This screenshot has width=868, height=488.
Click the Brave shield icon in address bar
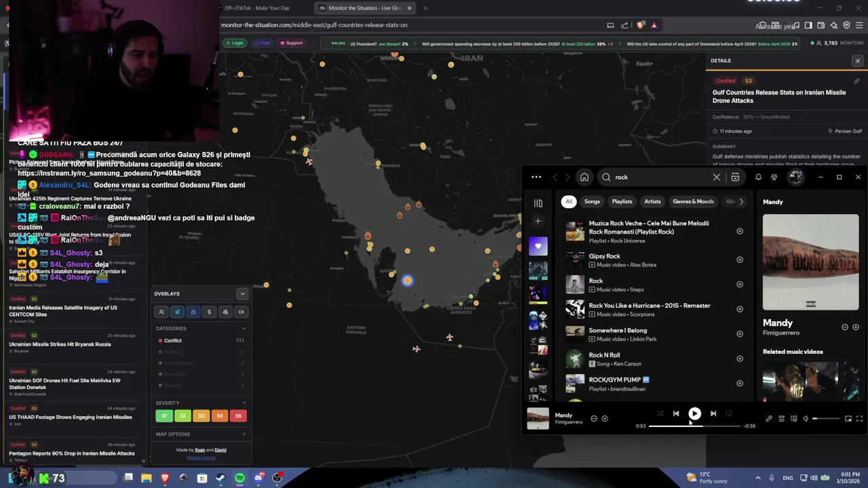tap(640, 25)
